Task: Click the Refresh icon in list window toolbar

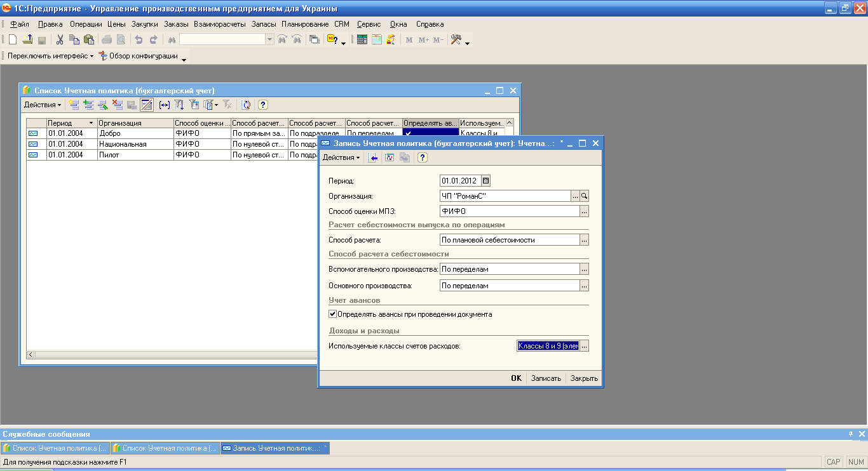Action: point(247,105)
